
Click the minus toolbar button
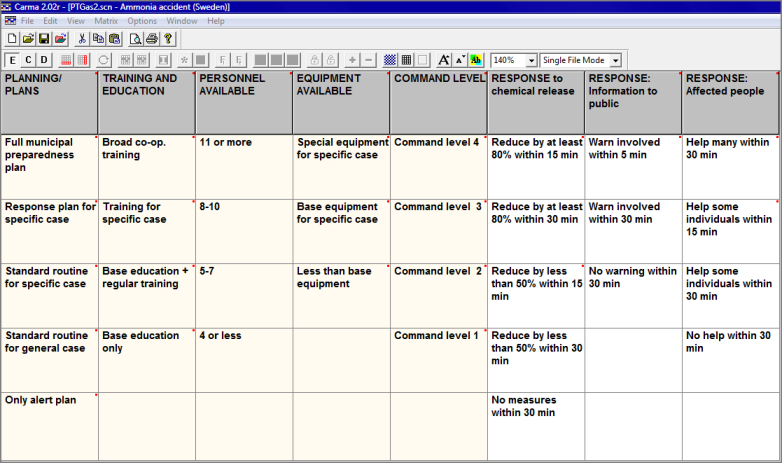(368, 60)
